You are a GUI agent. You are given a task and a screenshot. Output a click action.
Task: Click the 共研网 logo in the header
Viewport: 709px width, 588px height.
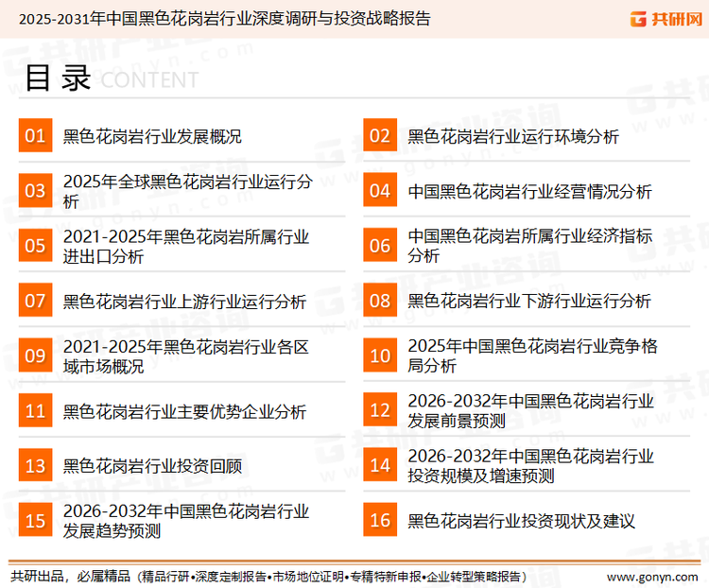pos(666,19)
